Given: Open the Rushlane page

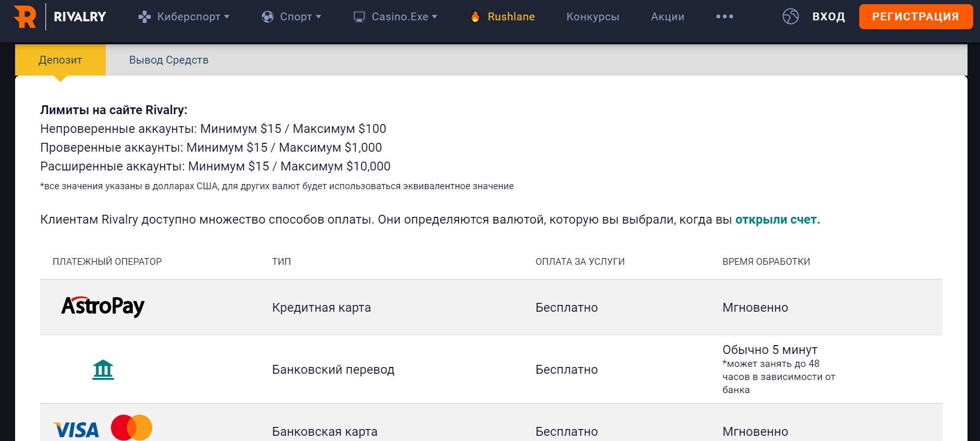Looking at the screenshot, I should (511, 17).
